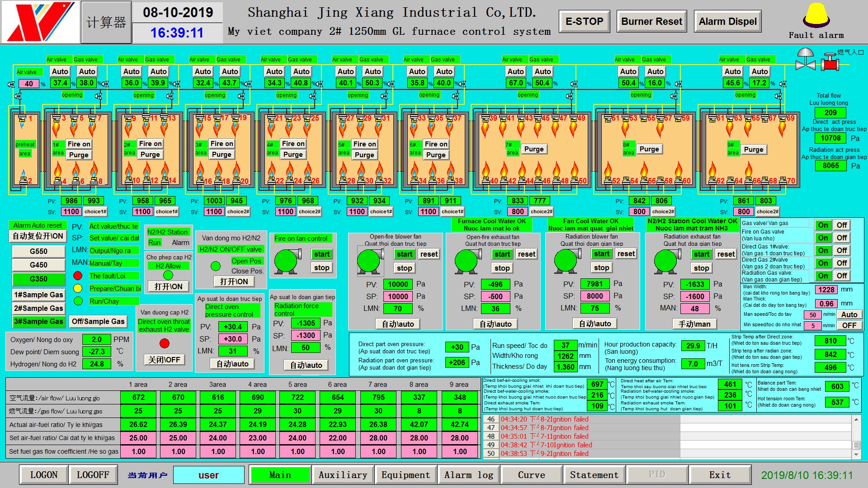Turn On Direct Gas 2# valve
This screenshot has width=868, height=488.
tap(823, 263)
